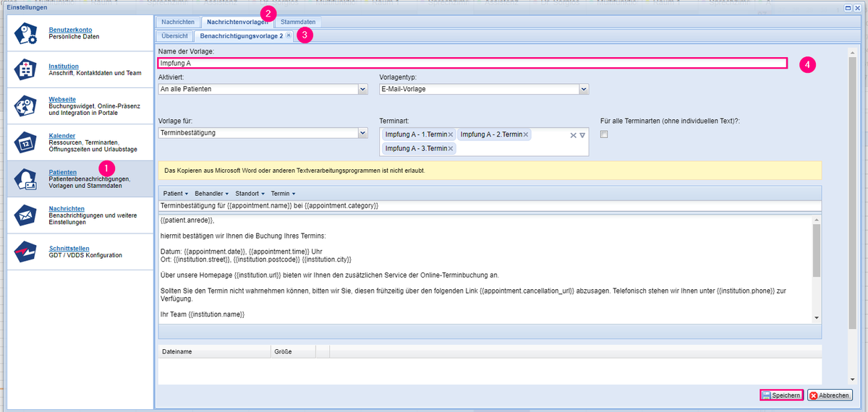868x412 pixels.
Task: Switch to the Stammdaten tab
Action: [x=298, y=22]
